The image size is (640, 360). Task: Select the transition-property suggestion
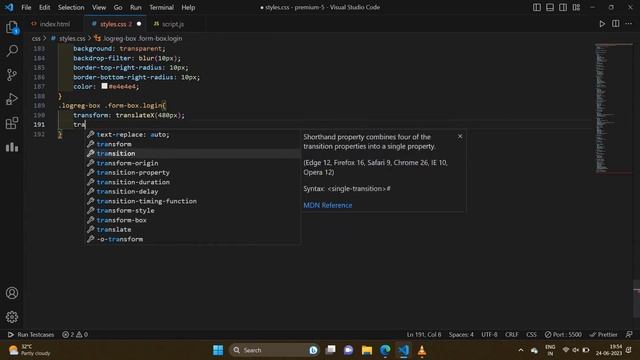193,173
